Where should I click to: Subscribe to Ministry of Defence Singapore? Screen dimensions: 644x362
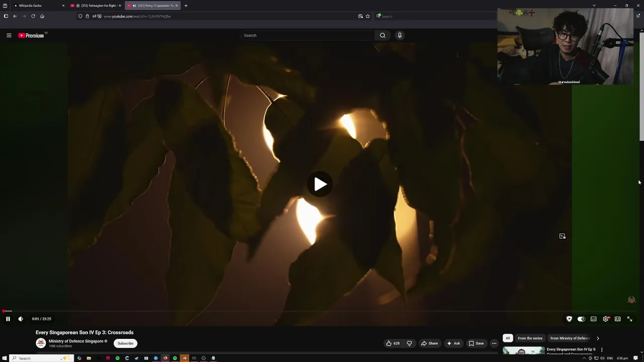[125, 343]
